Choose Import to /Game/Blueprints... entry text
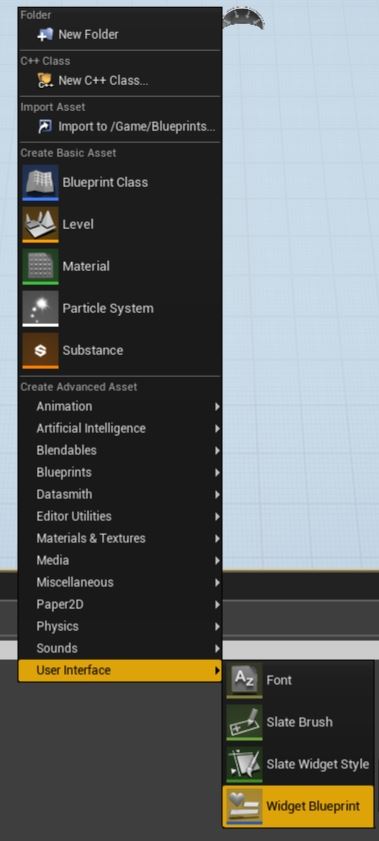The width and height of the screenshot is (379, 841). pos(137,127)
